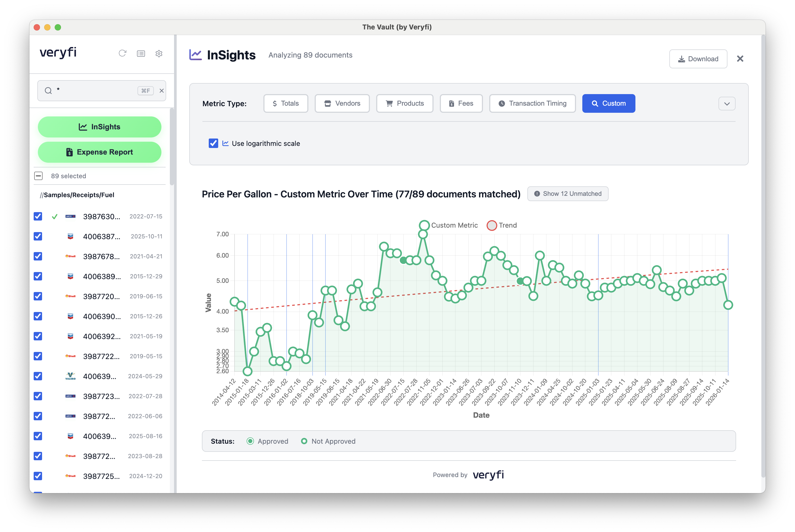Toggle the red Trend legend swatch

pos(492,225)
